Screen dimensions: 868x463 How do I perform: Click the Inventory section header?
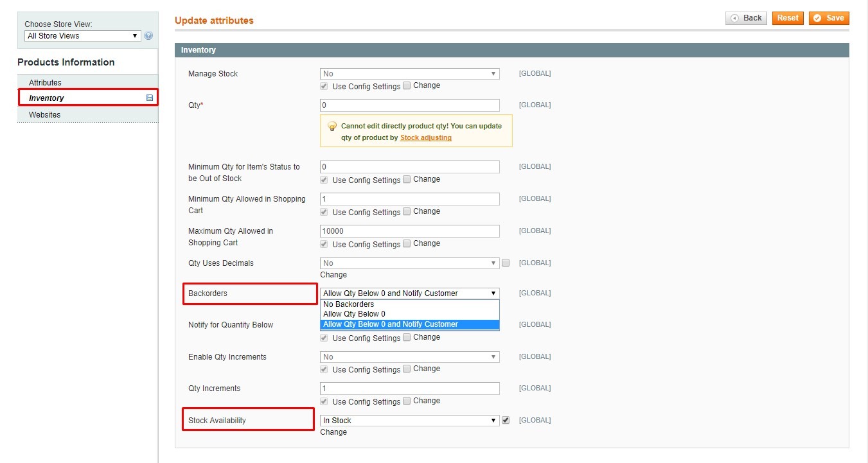pos(512,50)
